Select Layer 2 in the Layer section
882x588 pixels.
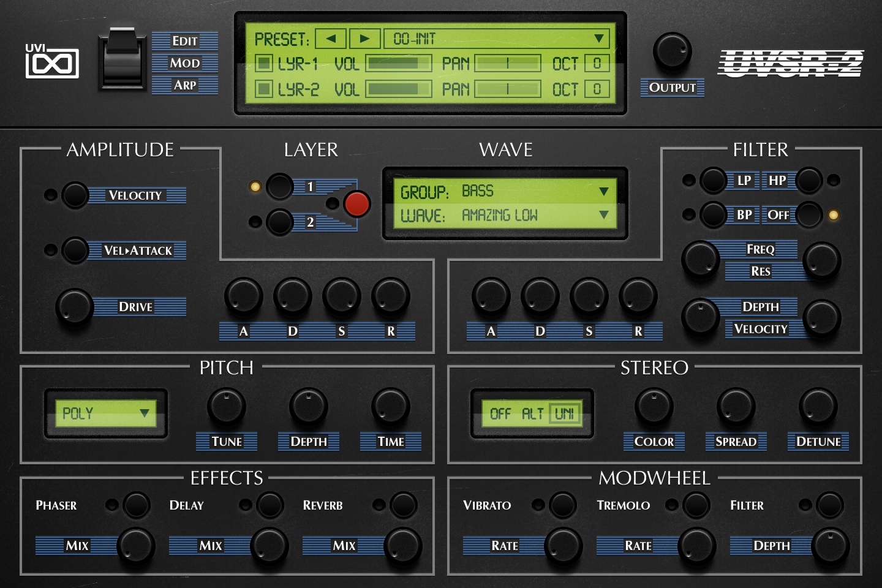(x=279, y=222)
